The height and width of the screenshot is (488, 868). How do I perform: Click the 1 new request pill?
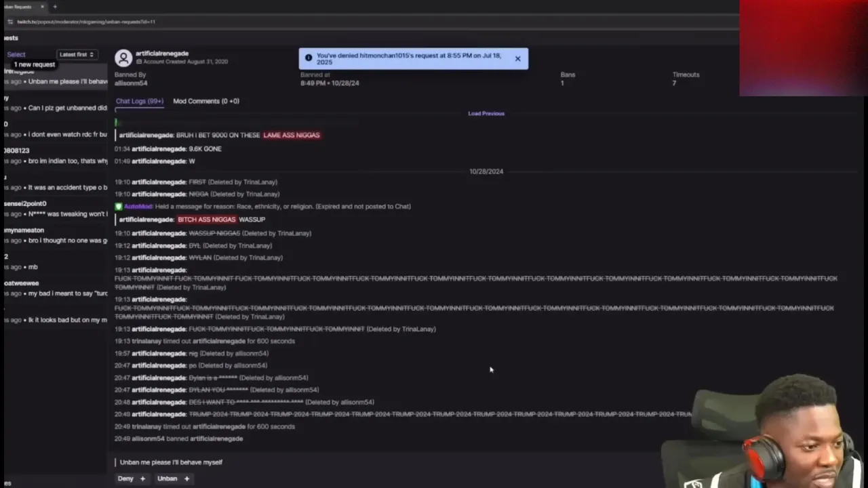tap(35, 64)
